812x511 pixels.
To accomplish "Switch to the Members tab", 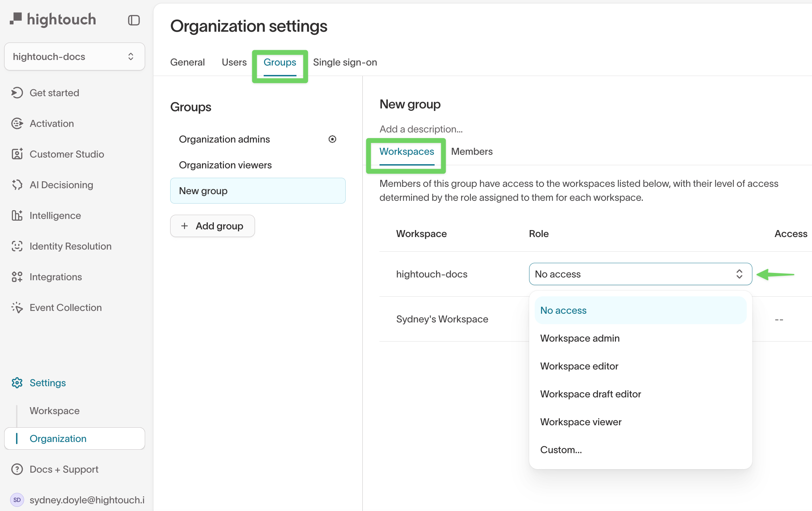I will tap(472, 151).
